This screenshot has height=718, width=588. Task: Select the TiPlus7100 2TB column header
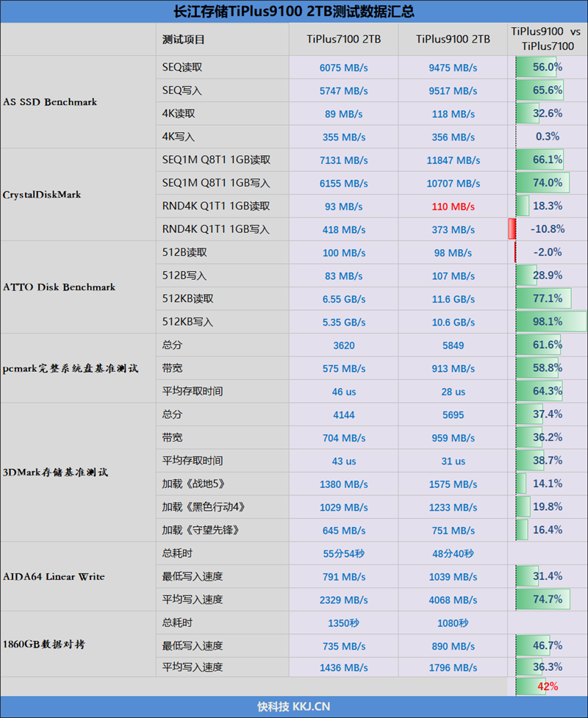click(344, 39)
